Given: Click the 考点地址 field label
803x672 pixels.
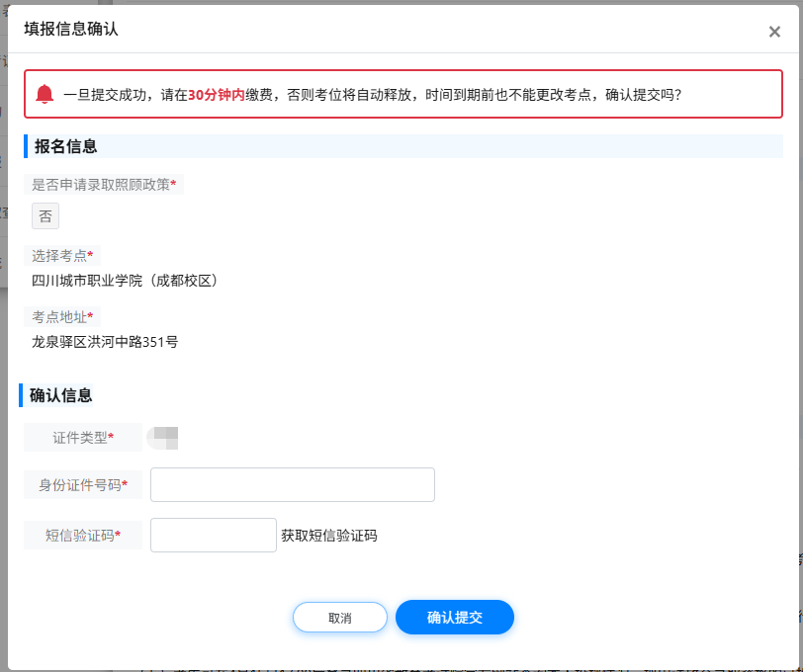Looking at the screenshot, I should click(x=61, y=316).
